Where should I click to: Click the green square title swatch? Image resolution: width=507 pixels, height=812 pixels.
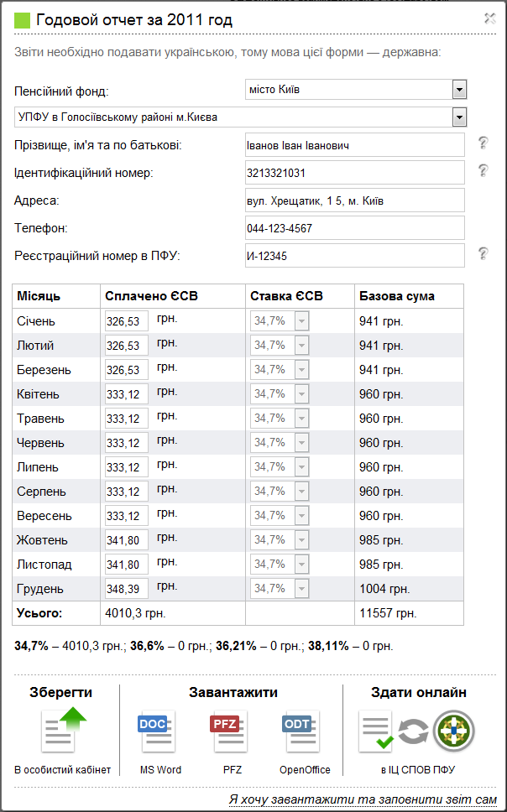(23, 20)
